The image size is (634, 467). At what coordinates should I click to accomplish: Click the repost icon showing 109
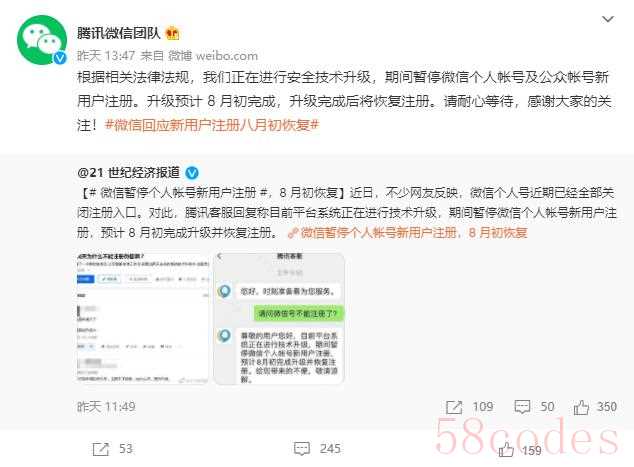tap(454, 407)
